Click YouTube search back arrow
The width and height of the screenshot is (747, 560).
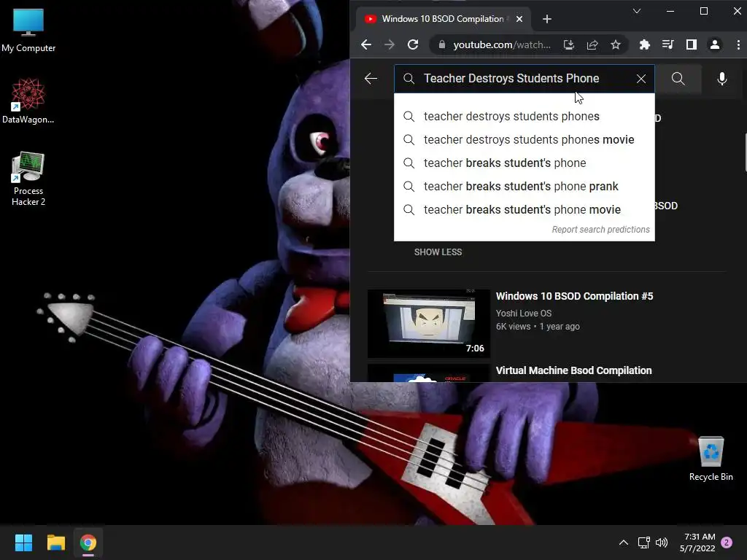[371, 79]
